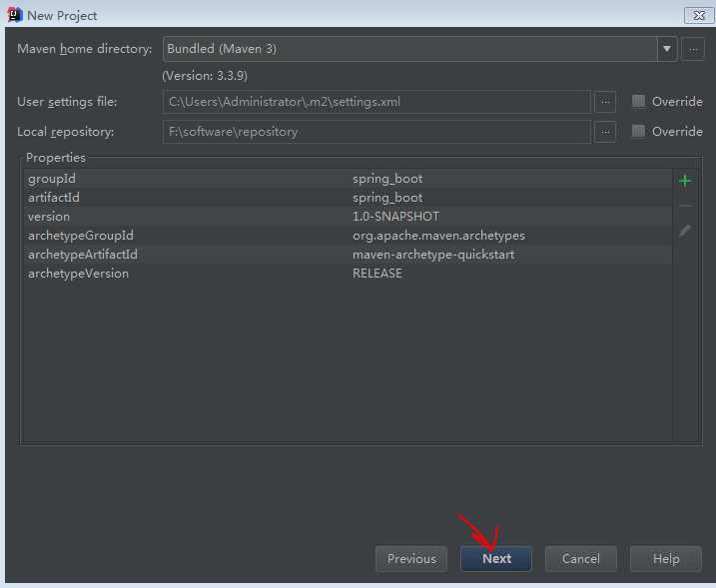Click the User settings file label
716x588 pixels.
67,102
